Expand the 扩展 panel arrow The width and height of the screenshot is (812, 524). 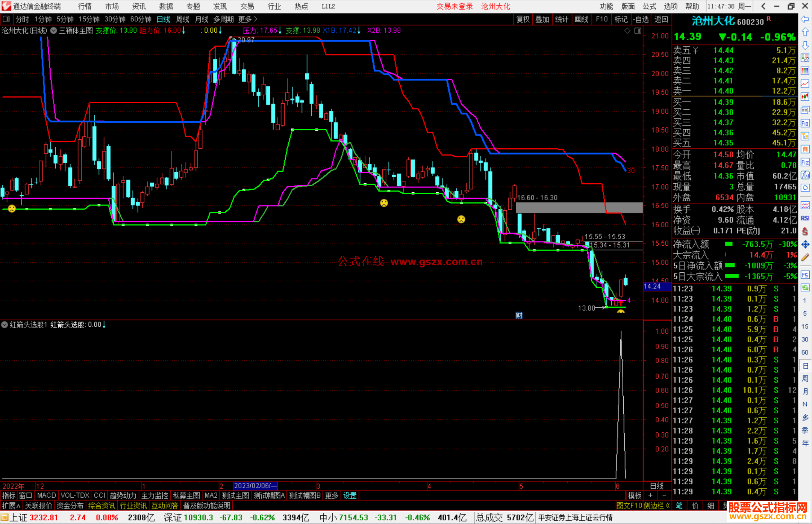[11, 506]
